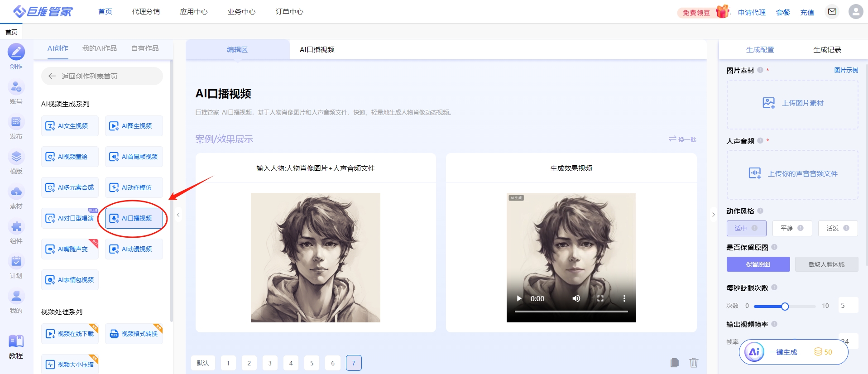Open the 发布 sidebar icon
868x374 pixels.
point(16,121)
